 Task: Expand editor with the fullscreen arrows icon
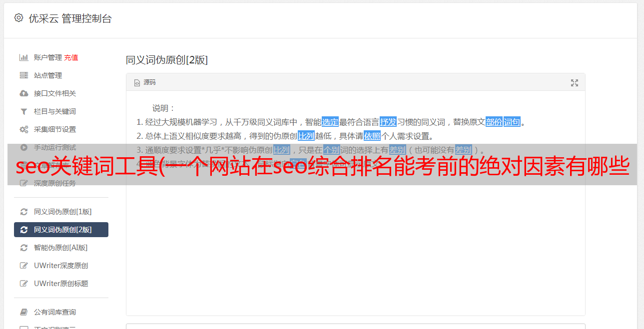click(x=575, y=83)
